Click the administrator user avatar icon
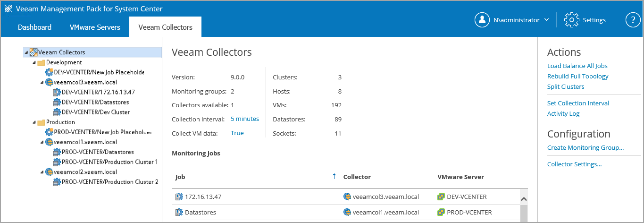Screen dimensions: 644x223 point(482,20)
